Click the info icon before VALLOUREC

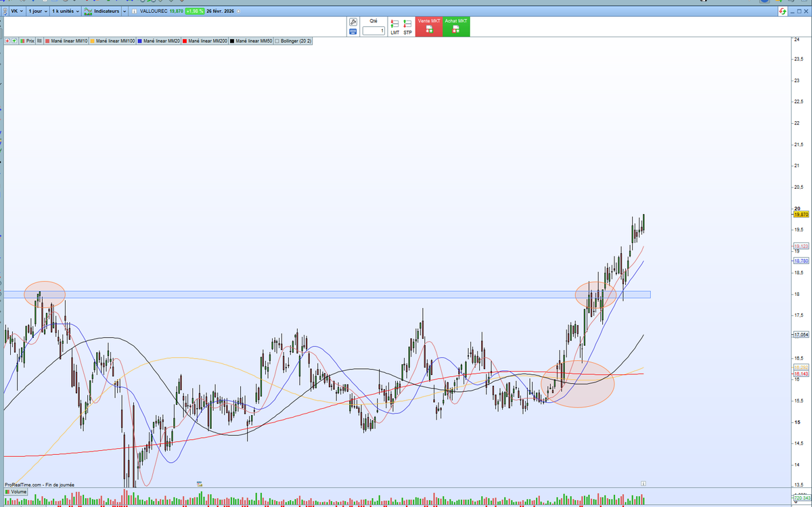point(134,12)
